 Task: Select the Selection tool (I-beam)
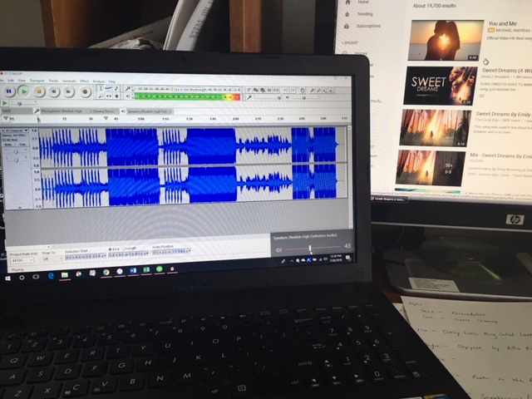pyautogui.click(x=102, y=87)
